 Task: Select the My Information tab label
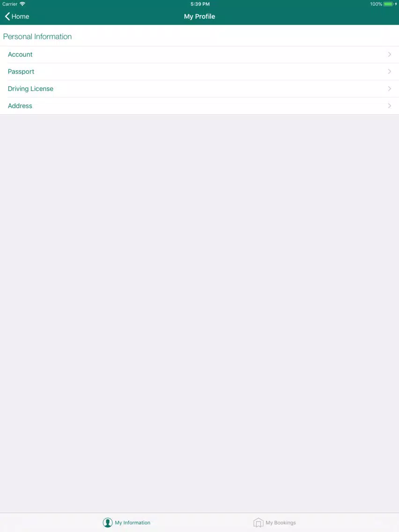coord(133,523)
